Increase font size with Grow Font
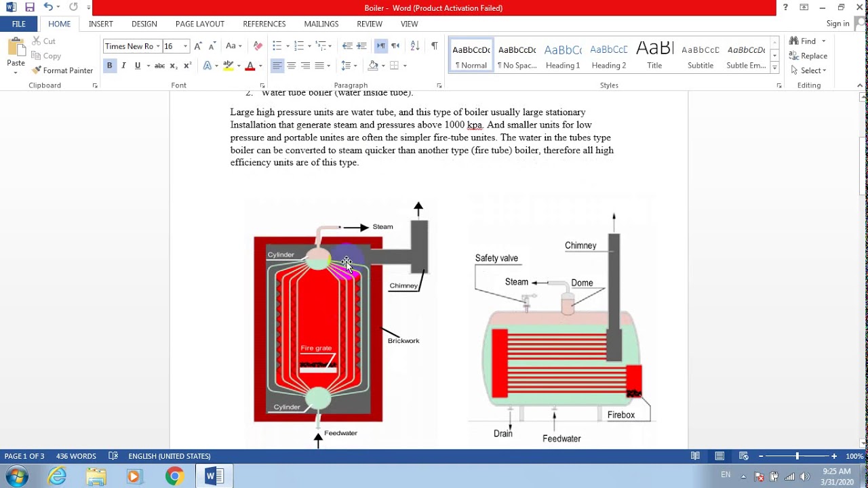This screenshot has width=868, height=488. click(198, 46)
